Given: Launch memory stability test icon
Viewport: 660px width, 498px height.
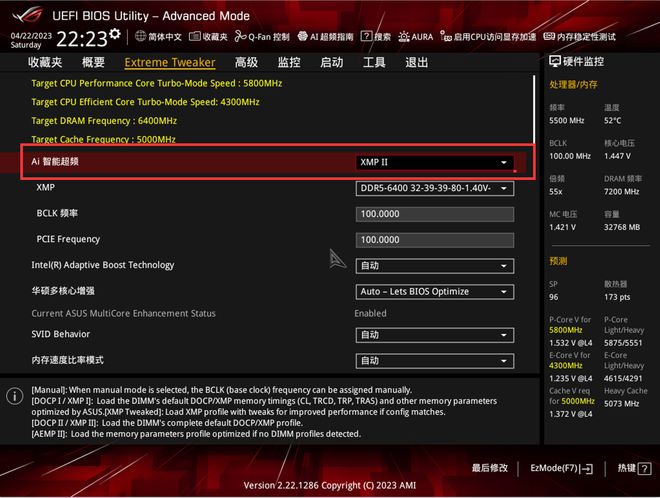Looking at the screenshot, I should point(549,37).
